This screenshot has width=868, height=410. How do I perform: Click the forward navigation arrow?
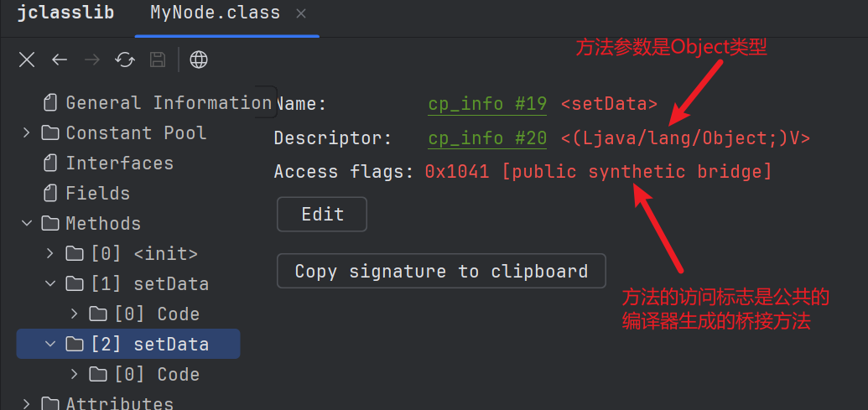92,60
